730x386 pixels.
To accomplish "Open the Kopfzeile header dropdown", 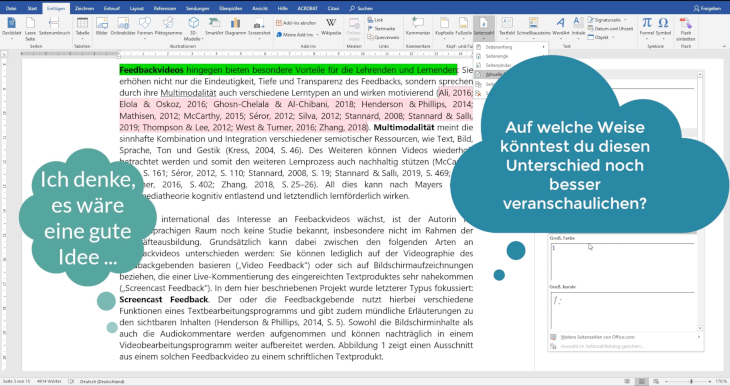I will [444, 28].
